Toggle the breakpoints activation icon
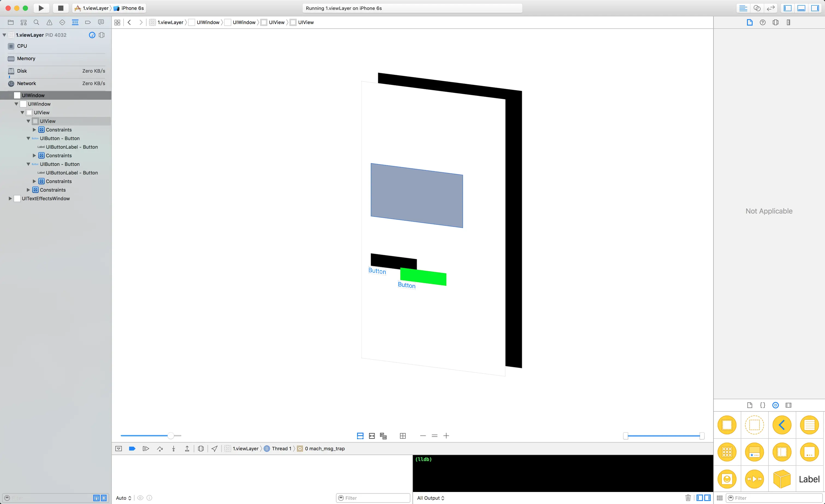 coord(132,448)
